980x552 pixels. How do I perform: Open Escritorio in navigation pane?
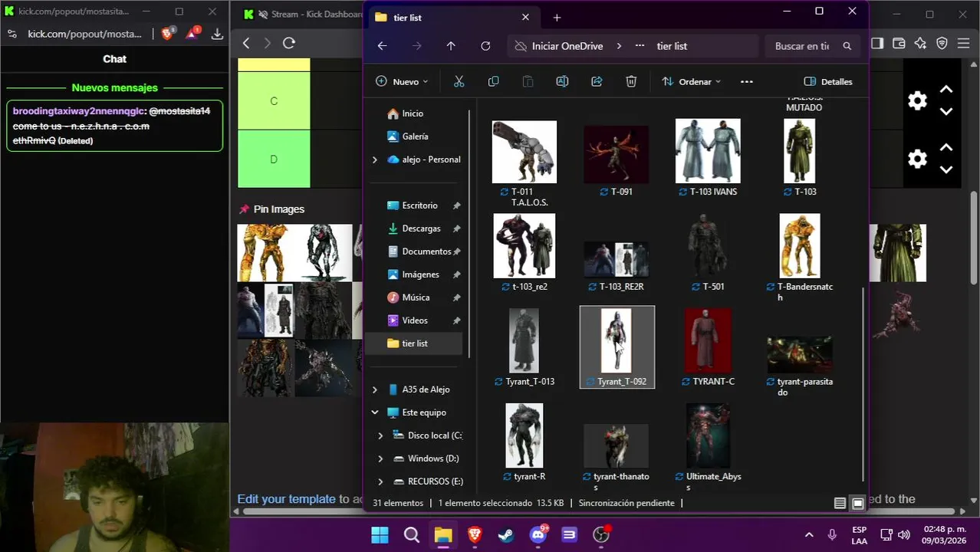[419, 205]
